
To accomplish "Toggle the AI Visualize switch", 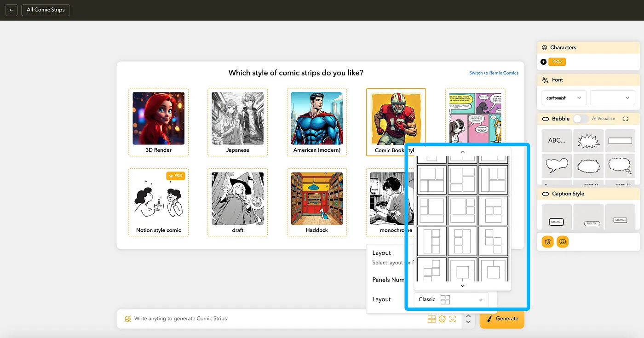I will click(x=580, y=119).
